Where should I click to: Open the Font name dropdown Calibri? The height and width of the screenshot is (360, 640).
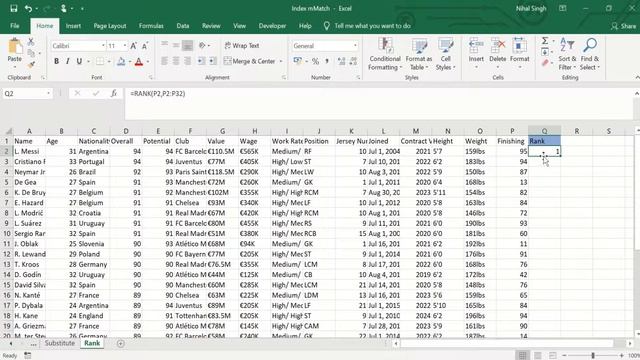point(104,46)
